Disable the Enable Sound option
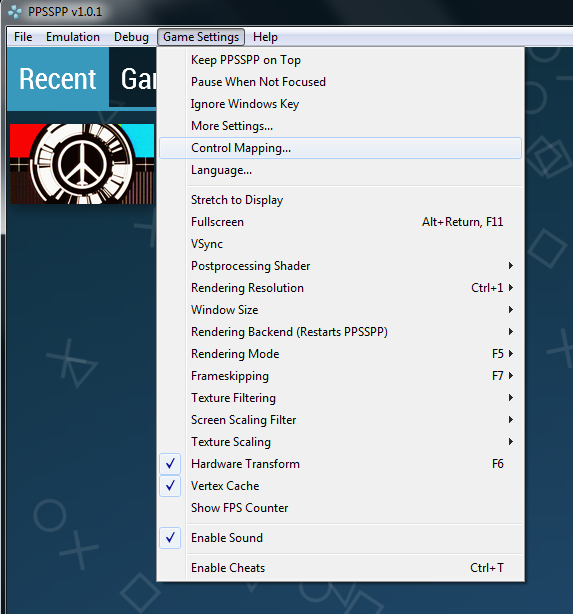 340,538
